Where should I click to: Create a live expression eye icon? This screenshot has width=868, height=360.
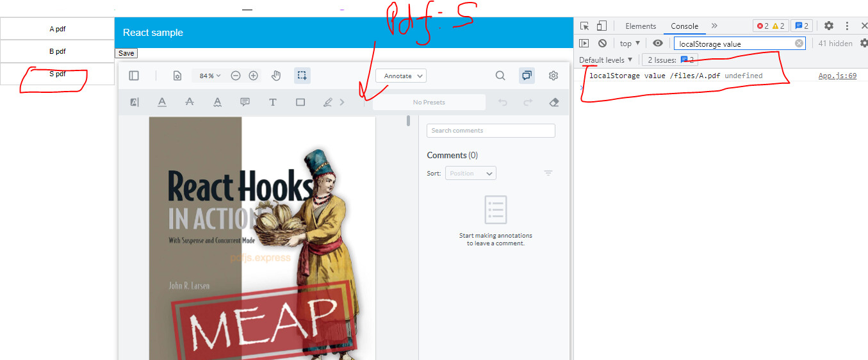[x=658, y=43]
